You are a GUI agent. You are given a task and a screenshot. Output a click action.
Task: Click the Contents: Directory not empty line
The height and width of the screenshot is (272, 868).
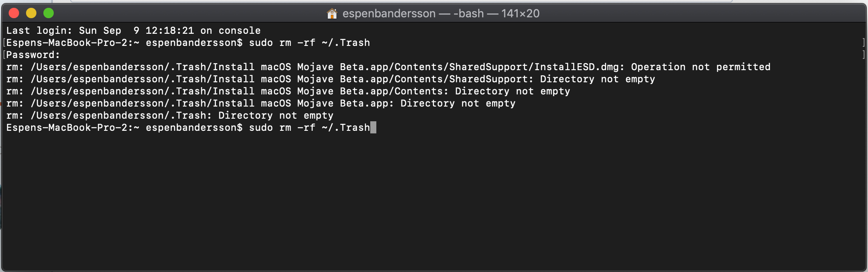coord(288,91)
